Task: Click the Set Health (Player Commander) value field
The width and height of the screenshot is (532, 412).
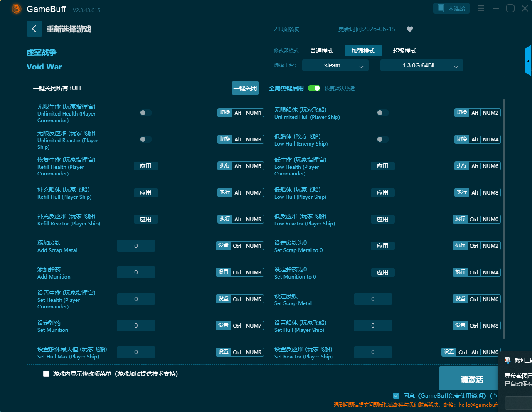Action: click(x=136, y=299)
